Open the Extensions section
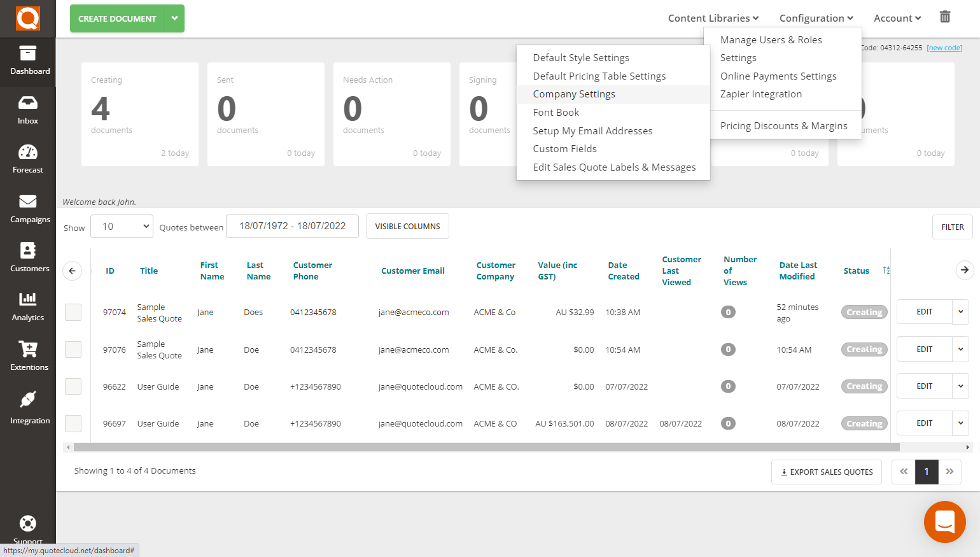 [28, 356]
